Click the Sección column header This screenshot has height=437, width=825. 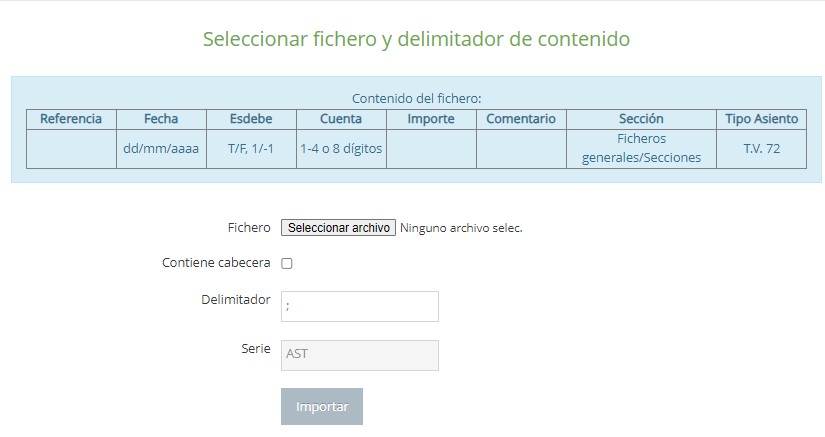641,119
